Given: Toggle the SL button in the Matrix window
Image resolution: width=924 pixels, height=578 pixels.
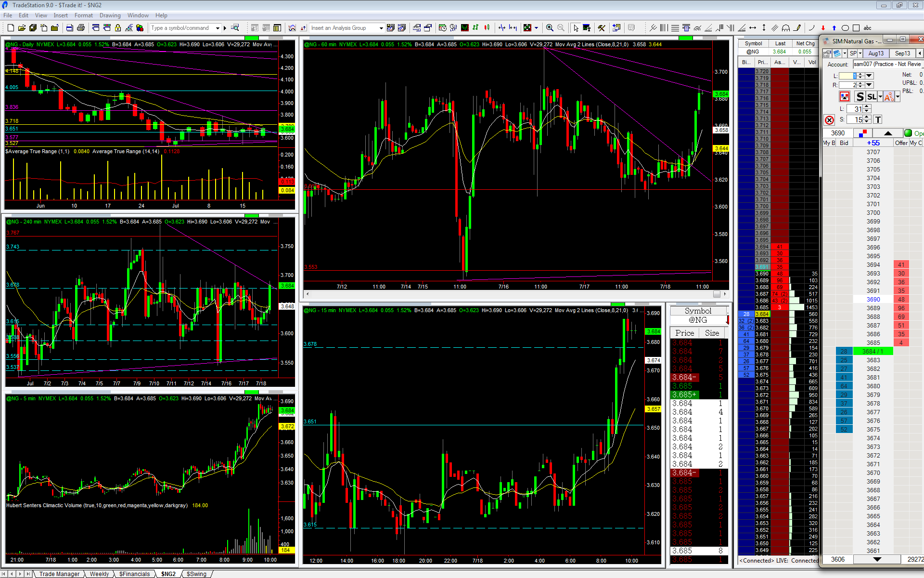Looking at the screenshot, I should pos(872,97).
